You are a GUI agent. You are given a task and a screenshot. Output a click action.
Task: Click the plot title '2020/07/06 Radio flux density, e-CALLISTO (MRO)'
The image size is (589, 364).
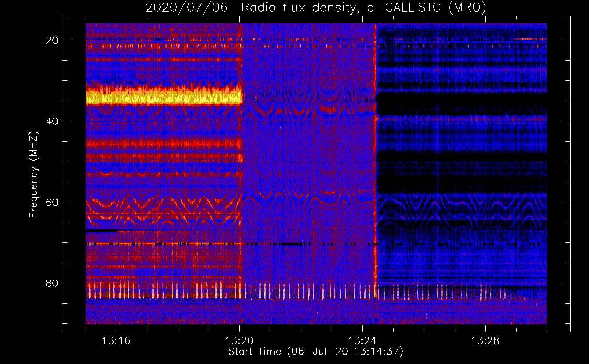[316, 7]
